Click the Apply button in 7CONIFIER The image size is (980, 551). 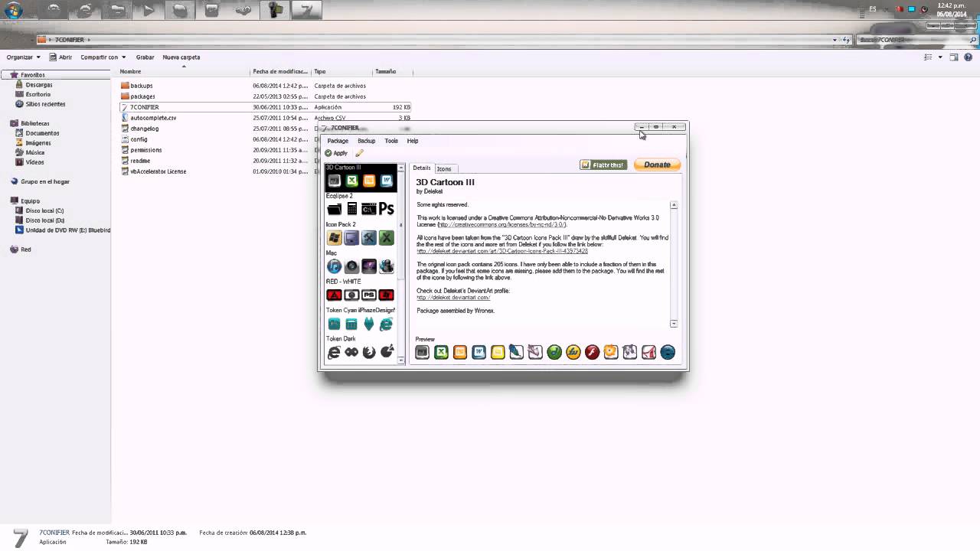[336, 153]
